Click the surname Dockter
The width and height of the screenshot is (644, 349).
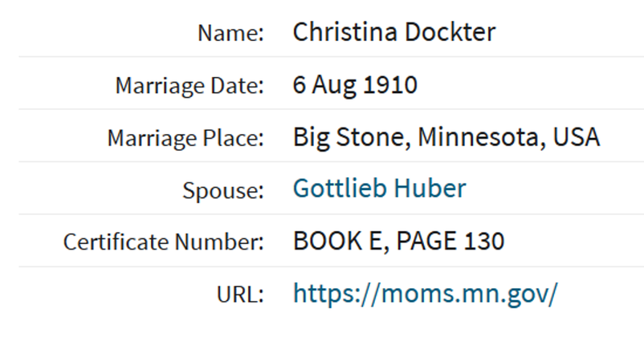[450, 32]
